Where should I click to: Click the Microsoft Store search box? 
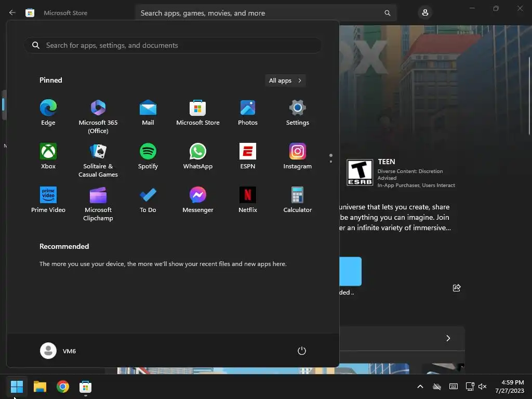(x=265, y=13)
